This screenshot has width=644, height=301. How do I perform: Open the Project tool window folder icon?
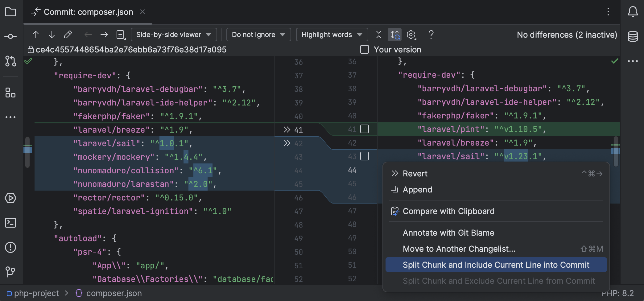tap(10, 12)
